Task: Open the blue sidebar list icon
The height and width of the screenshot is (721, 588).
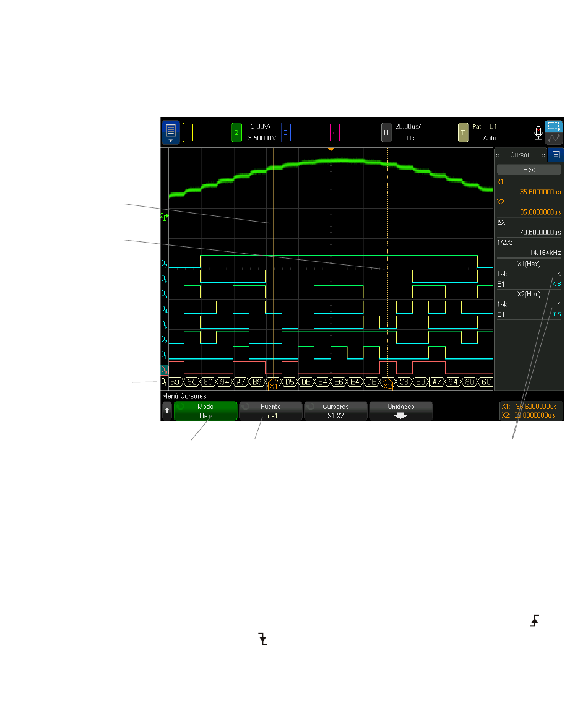Action: 556,155
